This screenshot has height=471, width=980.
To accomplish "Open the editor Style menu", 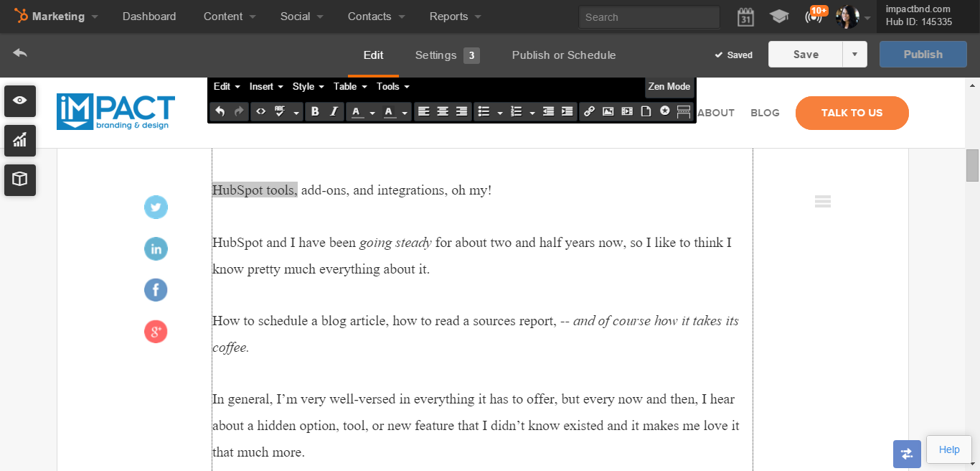I will coord(308,86).
